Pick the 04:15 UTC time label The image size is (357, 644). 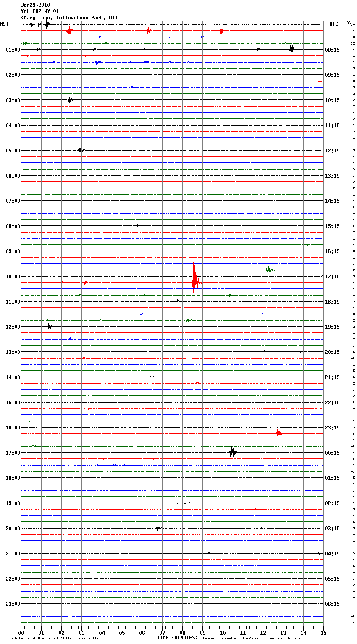click(332, 554)
